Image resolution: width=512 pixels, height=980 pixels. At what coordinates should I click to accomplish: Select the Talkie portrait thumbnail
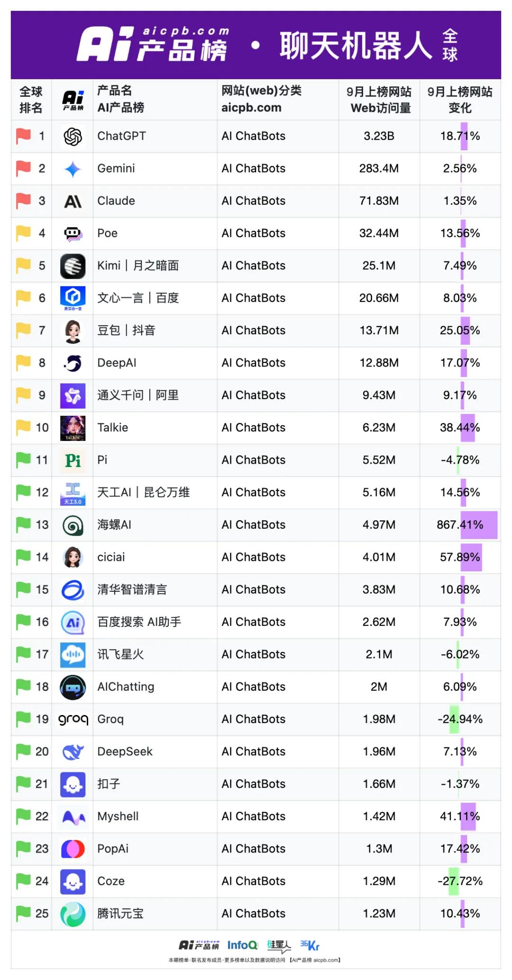click(x=73, y=428)
